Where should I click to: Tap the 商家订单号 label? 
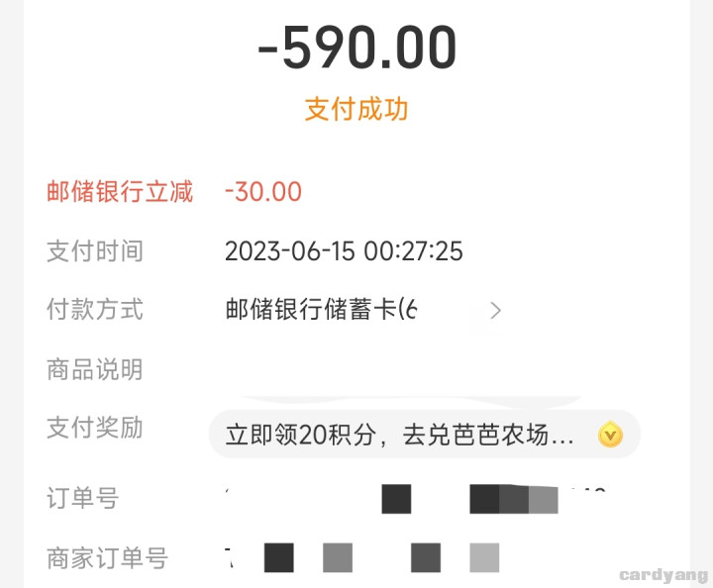click(x=107, y=558)
